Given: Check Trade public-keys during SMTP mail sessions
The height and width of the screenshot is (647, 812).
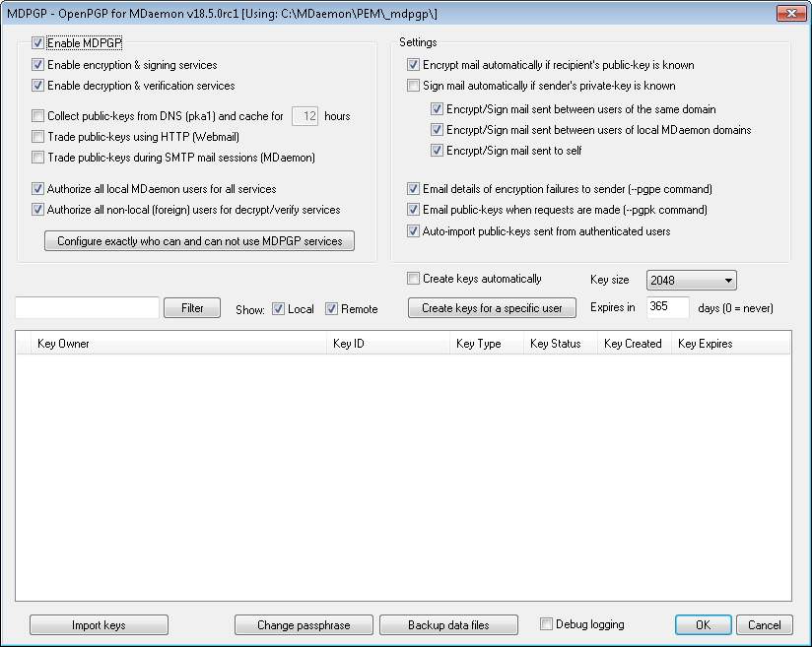Looking at the screenshot, I should pyautogui.click(x=37, y=158).
